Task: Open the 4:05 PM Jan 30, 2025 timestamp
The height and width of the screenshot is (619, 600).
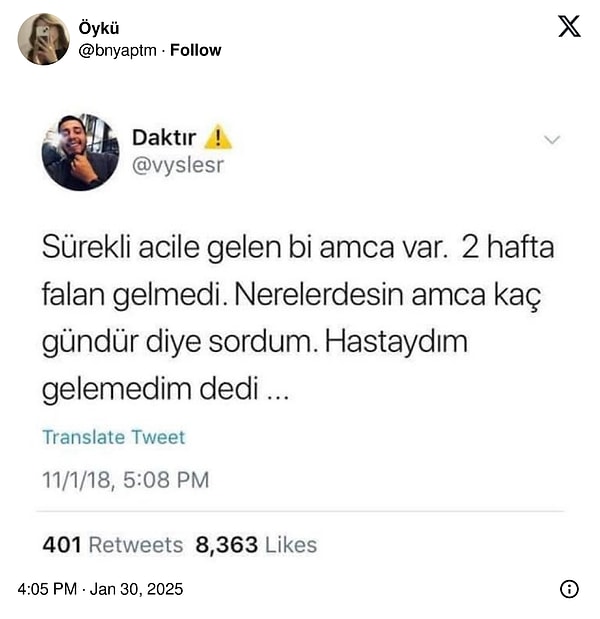Action: click(x=100, y=589)
